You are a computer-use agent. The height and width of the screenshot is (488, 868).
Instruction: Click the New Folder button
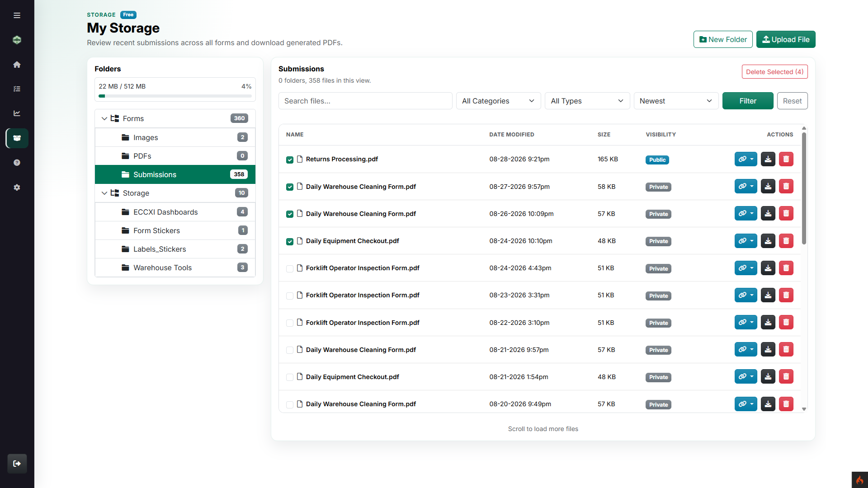723,39
